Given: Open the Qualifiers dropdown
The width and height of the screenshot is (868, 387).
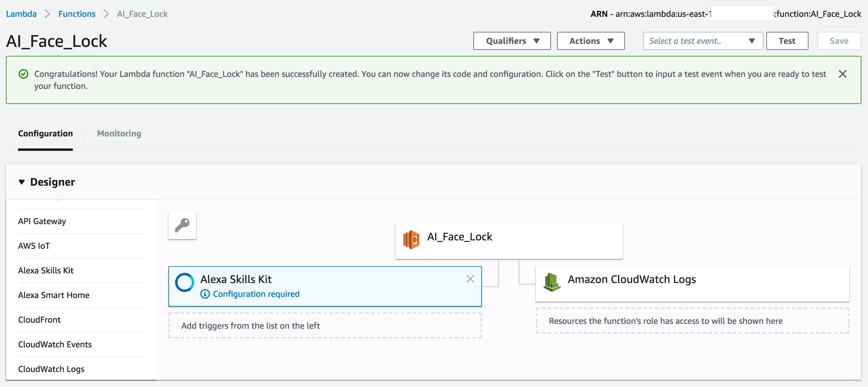Looking at the screenshot, I should (512, 41).
